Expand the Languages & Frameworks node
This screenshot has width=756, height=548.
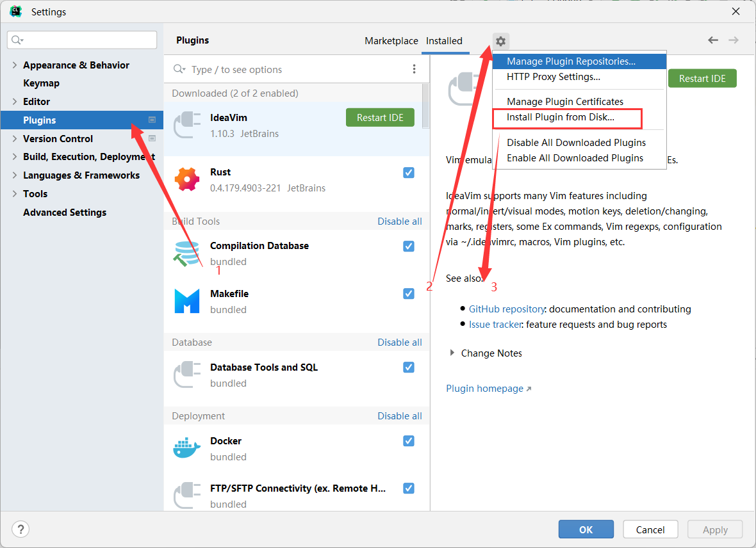15,175
